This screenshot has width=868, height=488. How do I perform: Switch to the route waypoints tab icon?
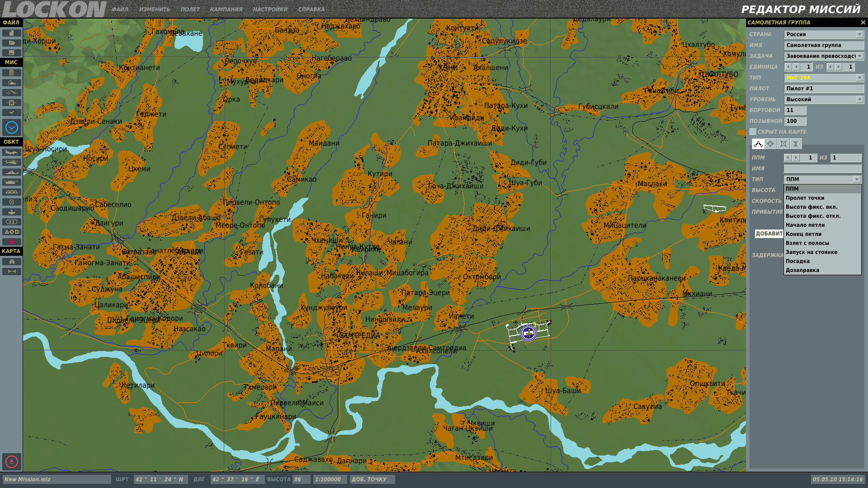point(758,144)
